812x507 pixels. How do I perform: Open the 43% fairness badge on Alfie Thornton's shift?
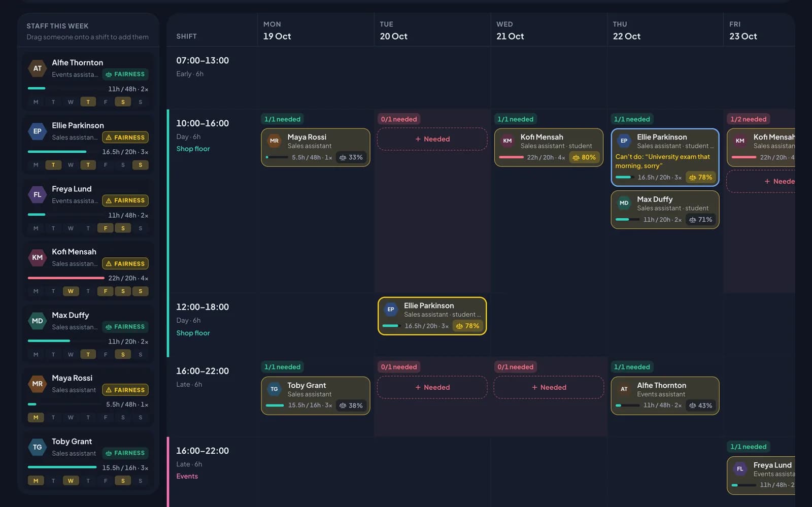pyautogui.click(x=700, y=405)
